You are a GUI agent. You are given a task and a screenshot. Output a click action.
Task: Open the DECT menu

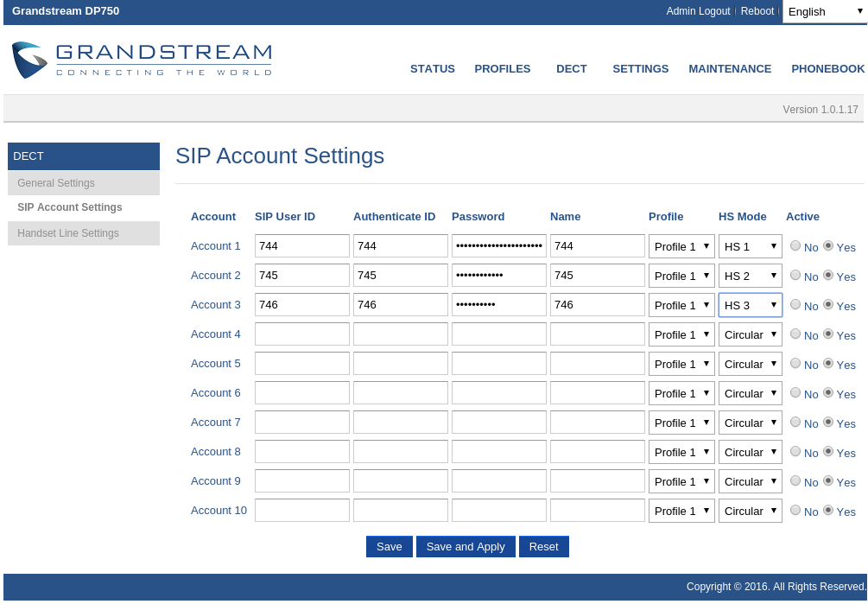(571, 68)
